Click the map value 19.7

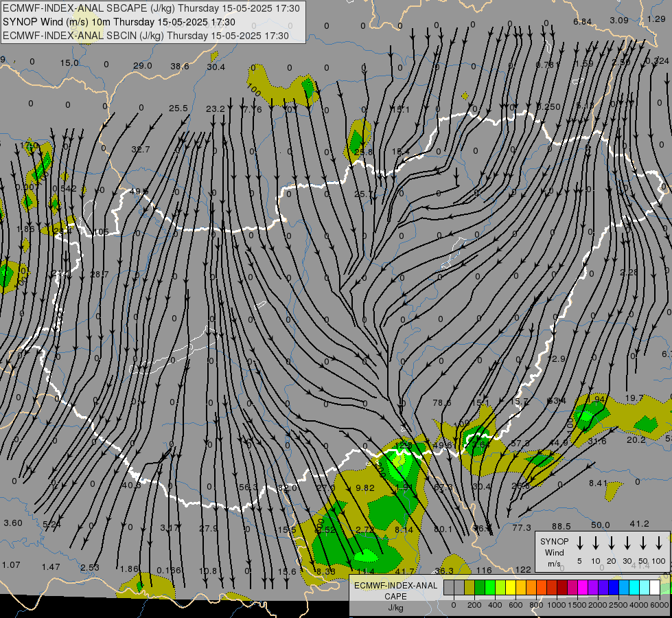[634, 398]
